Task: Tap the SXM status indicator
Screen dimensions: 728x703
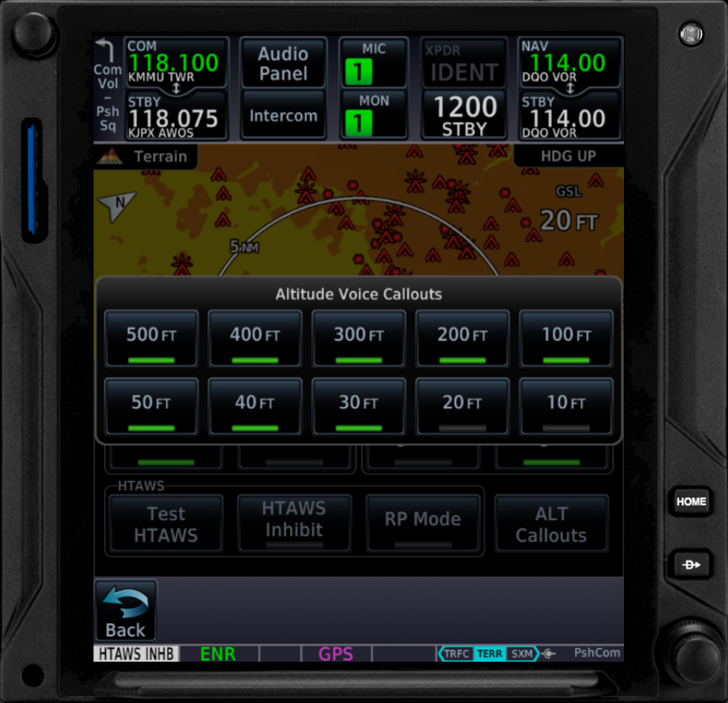Action: (522, 653)
